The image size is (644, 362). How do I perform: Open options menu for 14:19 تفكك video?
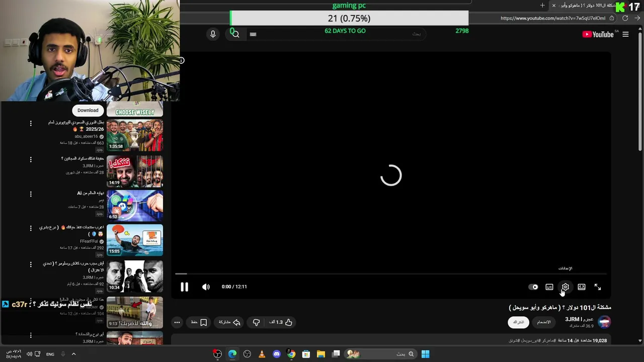[31, 159]
